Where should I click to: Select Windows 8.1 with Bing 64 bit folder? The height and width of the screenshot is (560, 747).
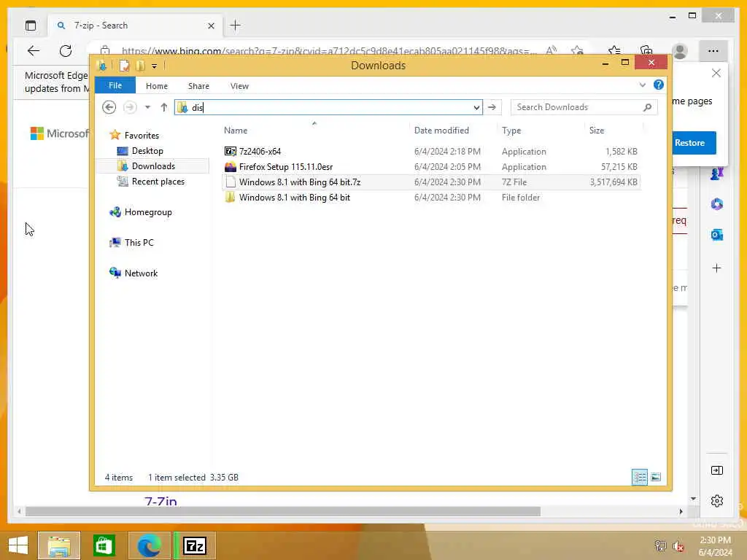(430, 197)
